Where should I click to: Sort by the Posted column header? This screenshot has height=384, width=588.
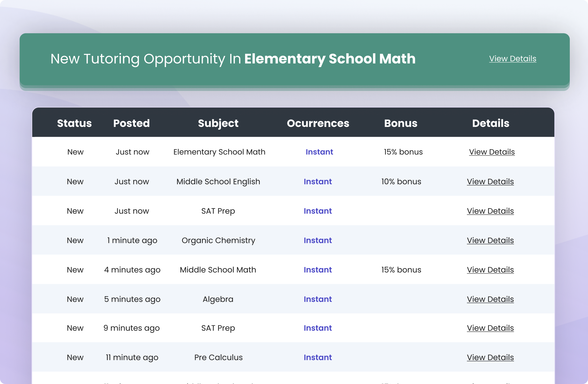click(131, 123)
